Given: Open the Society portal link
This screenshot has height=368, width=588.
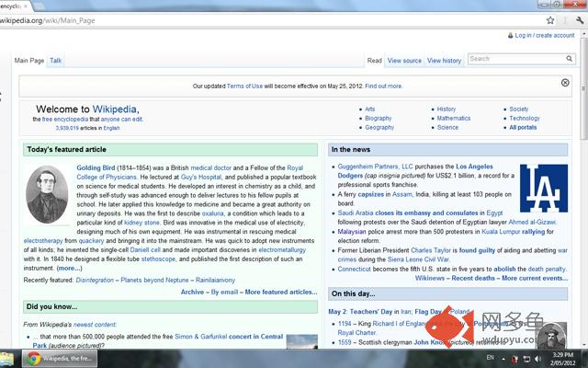Looking at the screenshot, I should click(518, 109).
